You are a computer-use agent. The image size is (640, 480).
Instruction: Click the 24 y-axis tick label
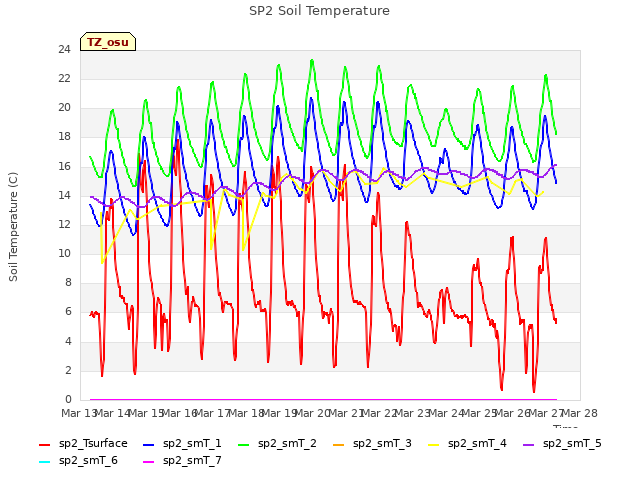(x=64, y=50)
